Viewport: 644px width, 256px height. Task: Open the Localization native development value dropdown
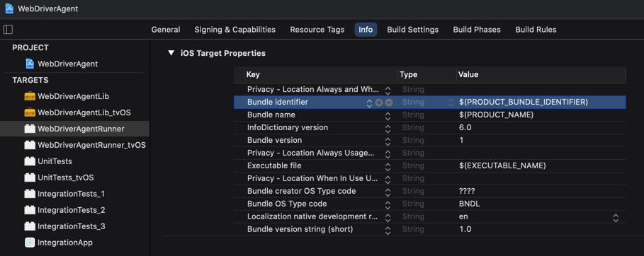615,217
